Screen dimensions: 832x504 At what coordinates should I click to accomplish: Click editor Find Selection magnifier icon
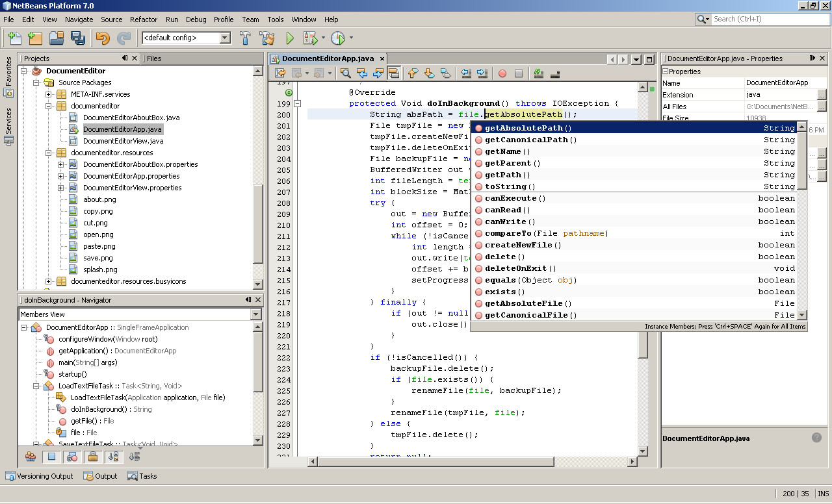[x=346, y=73]
